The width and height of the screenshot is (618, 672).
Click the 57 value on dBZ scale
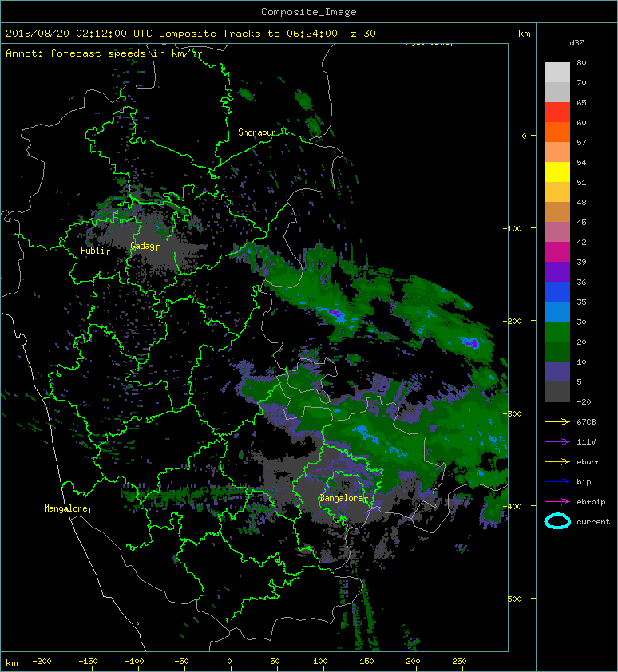[x=581, y=142]
